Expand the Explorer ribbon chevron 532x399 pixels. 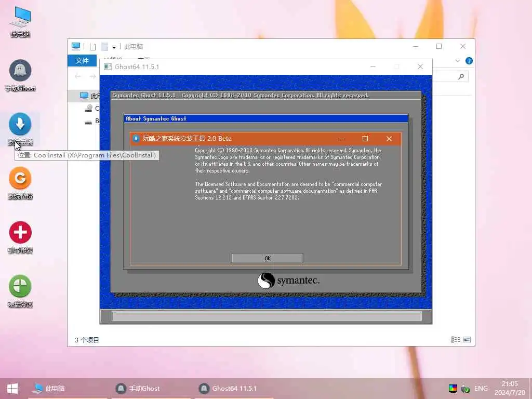(x=457, y=61)
